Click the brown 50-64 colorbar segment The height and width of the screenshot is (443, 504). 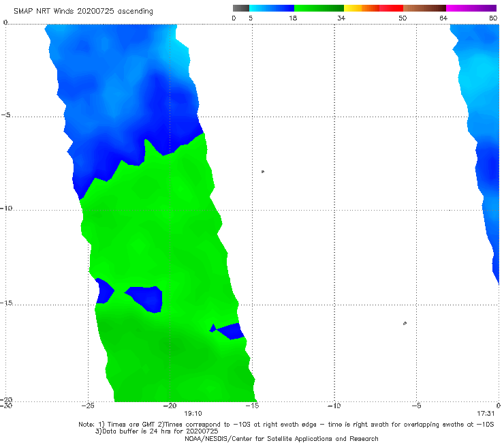pos(424,8)
